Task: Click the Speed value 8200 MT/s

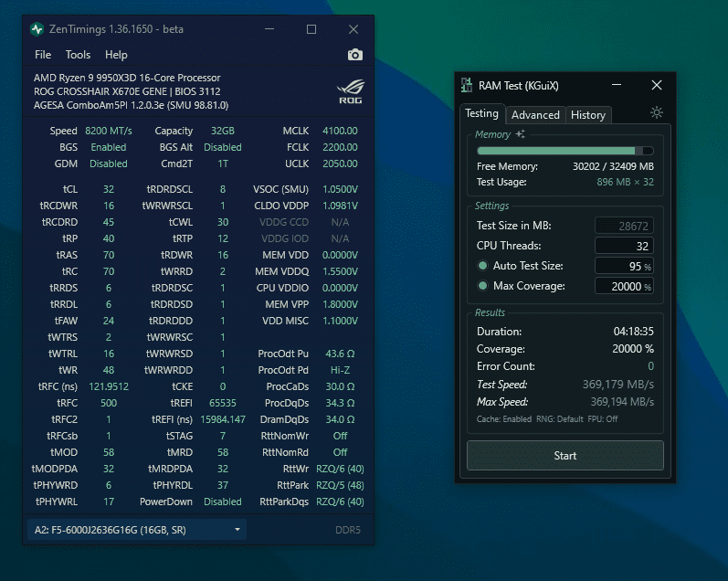Action: tap(109, 131)
